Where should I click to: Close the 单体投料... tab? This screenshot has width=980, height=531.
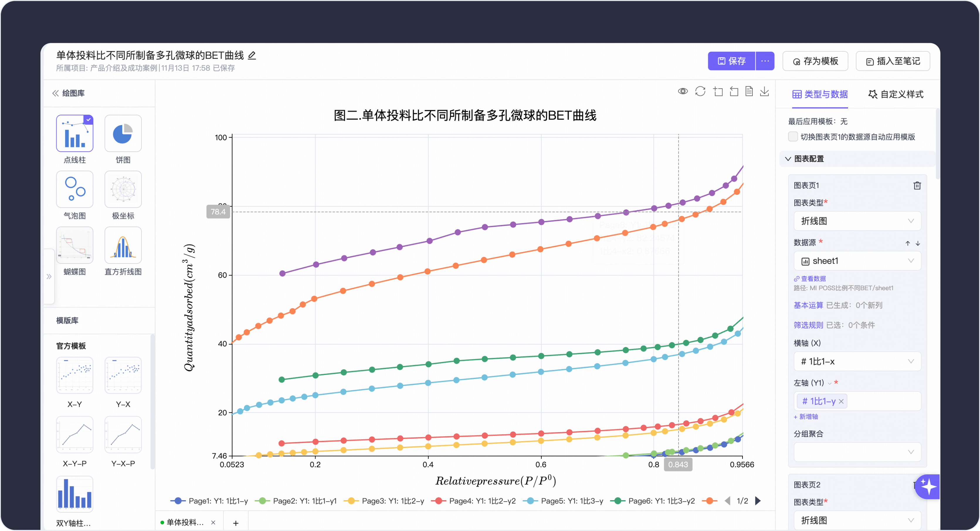tap(213, 522)
